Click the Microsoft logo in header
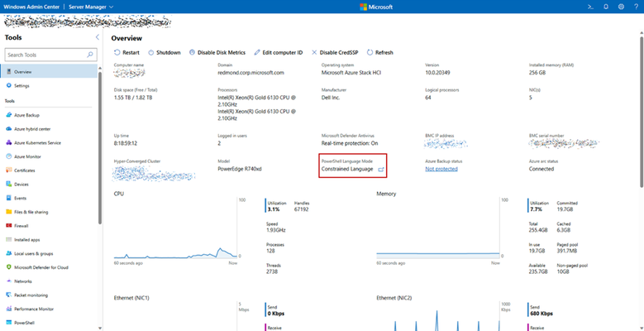This screenshot has width=644, height=331. coord(376,7)
